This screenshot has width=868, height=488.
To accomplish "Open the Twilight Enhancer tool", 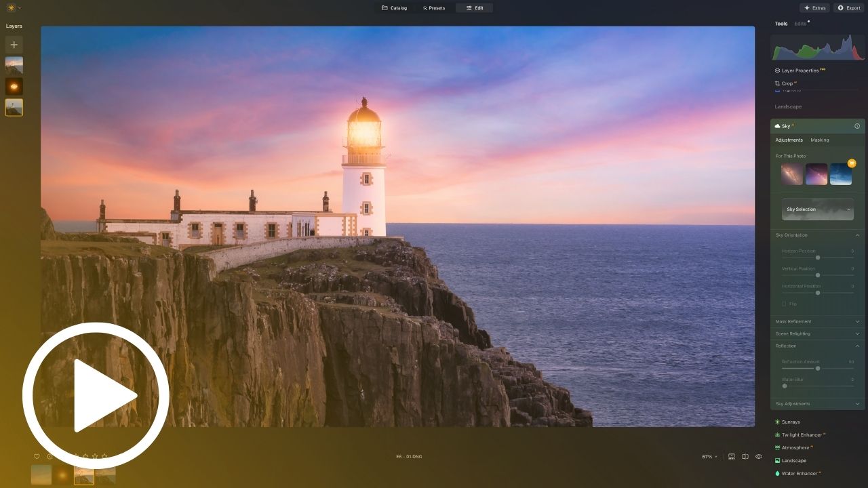I will (801, 435).
